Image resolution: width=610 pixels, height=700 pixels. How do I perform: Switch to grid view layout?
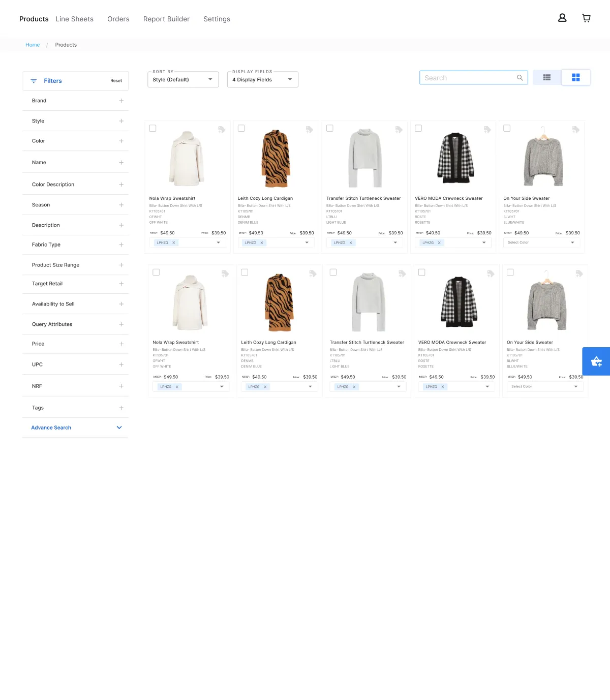coord(576,77)
